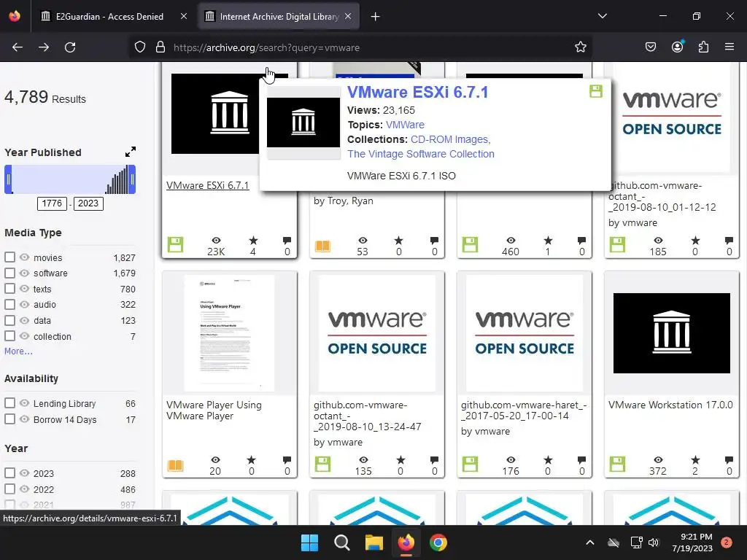
Task: Open the volume control in system tray
Action: coord(654,542)
